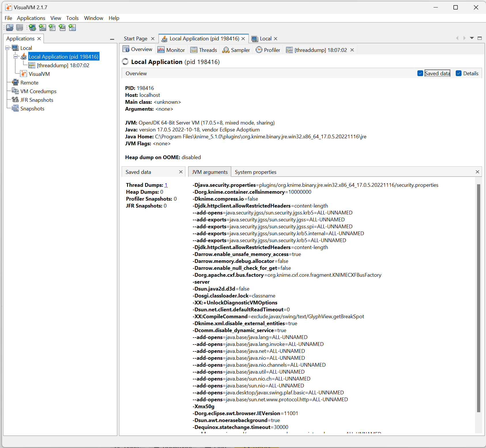Click the -Xmx50g argument text
The width and height of the screenshot is (486, 448).
pos(204,406)
